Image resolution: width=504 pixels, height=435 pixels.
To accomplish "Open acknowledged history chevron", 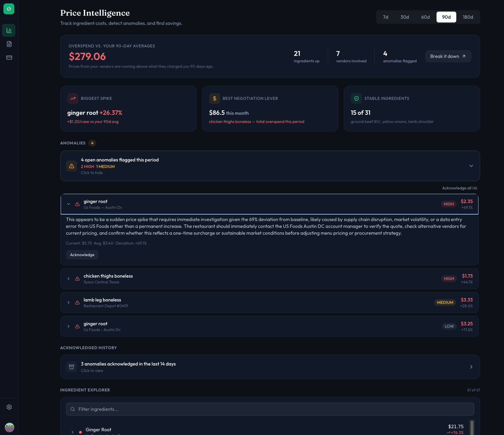I will coord(471,367).
